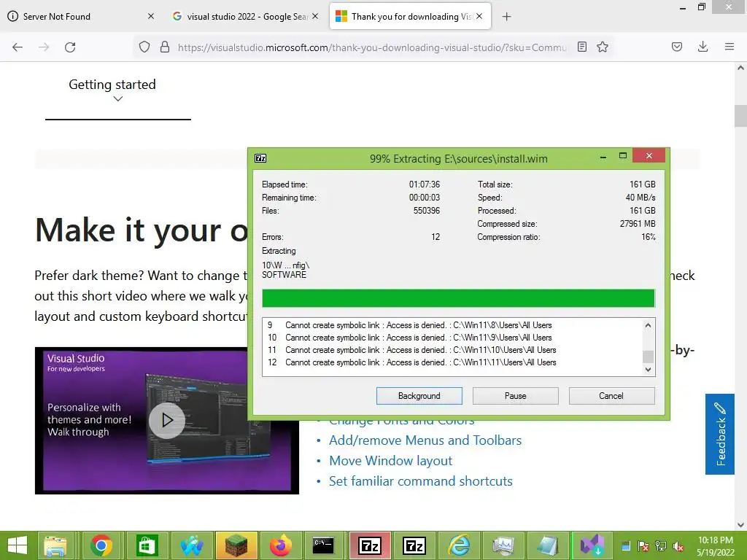747x560 pixels.
Task: Open the Command Prompt taskbar icon
Action: (x=323, y=545)
